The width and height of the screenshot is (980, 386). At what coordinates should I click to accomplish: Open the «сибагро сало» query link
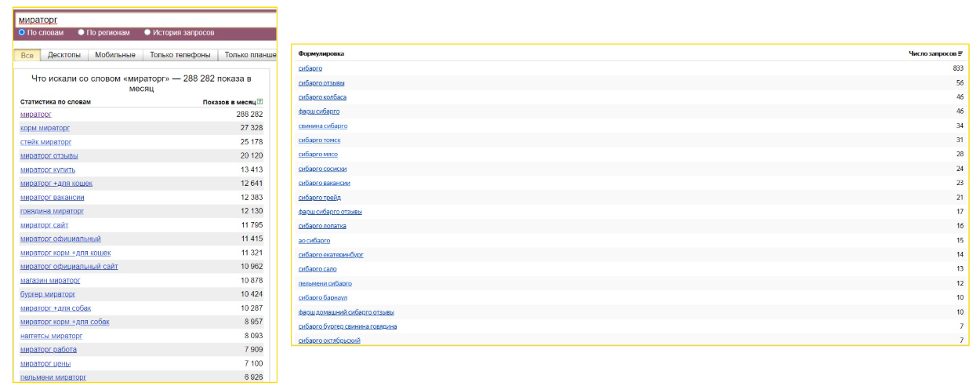pos(318,269)
